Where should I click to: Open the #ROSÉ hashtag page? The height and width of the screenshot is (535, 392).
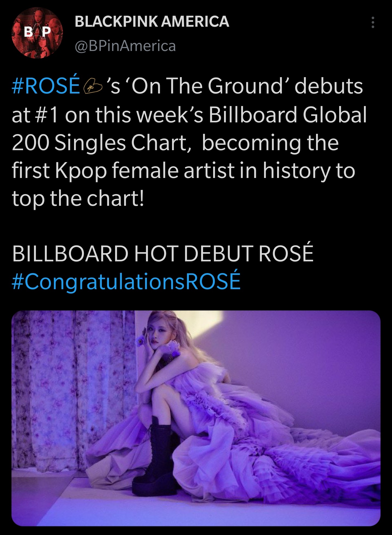[46, 87]
